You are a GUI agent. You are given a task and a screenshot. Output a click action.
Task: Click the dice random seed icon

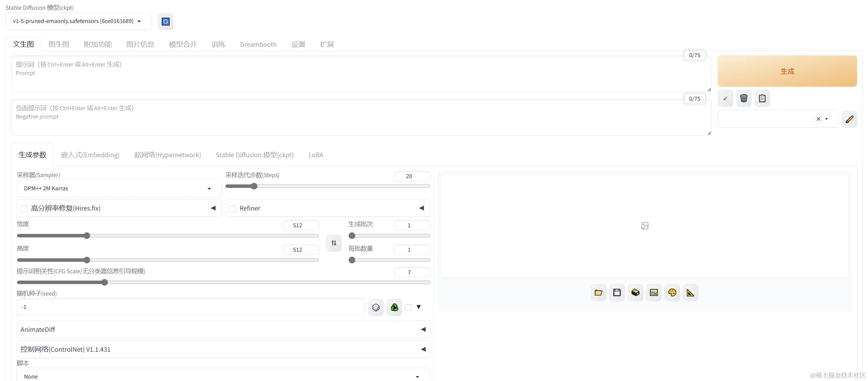pos(376,307)
